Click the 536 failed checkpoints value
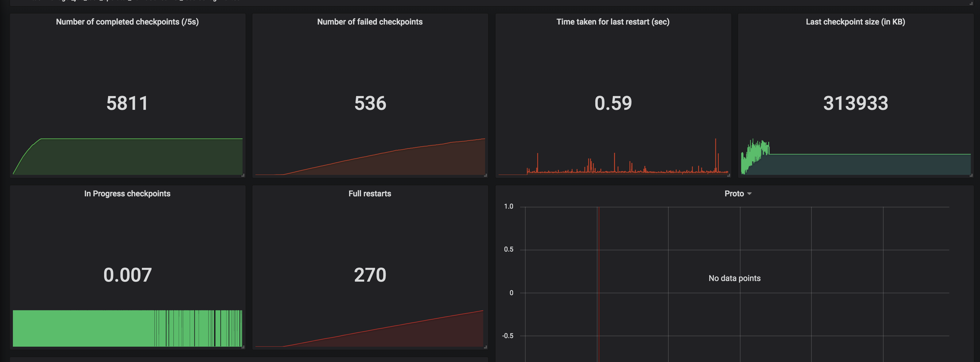Image resolution: width=980 pixels, height=362 pixels. (370, 103)
